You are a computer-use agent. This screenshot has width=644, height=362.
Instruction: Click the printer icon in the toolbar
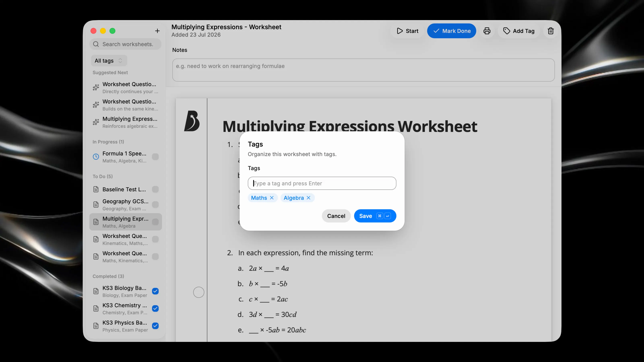click(487, 31)
